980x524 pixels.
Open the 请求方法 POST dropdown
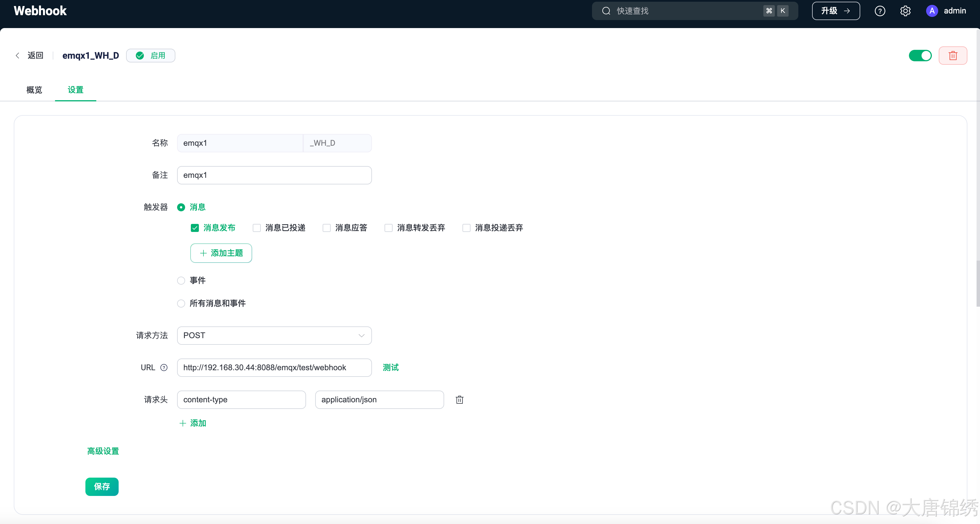[x=274, y=335]
